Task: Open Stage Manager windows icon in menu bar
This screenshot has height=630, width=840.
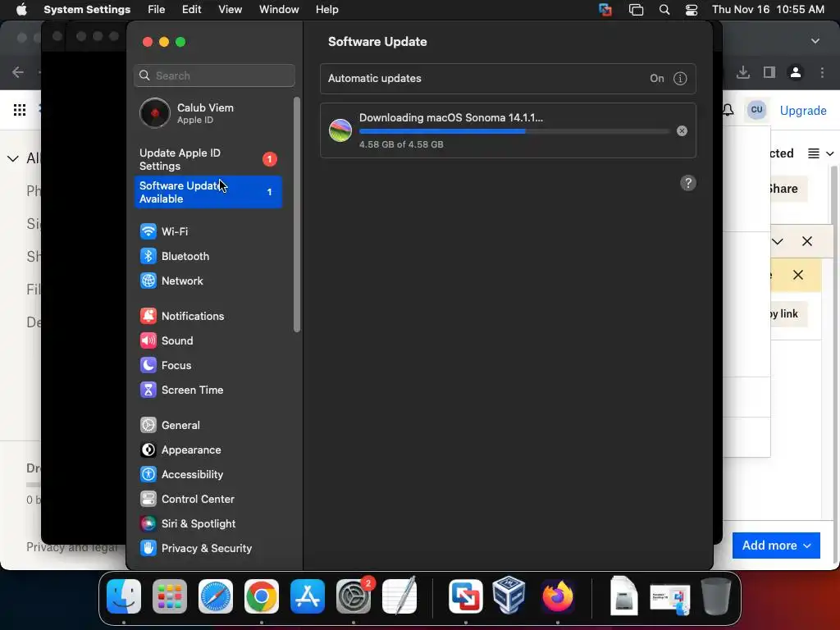Action: (x=636, y=10)
